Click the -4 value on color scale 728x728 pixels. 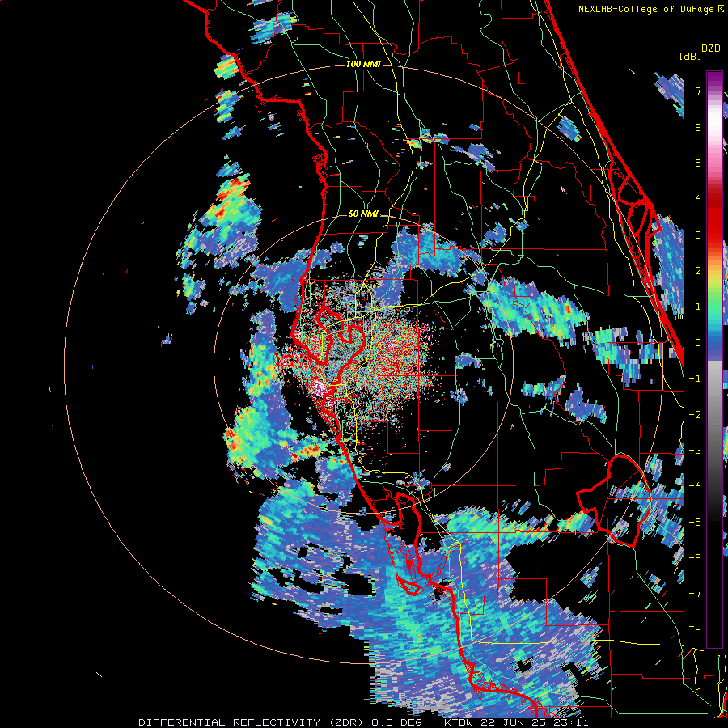pyautogui.click(x=695, y=486)
